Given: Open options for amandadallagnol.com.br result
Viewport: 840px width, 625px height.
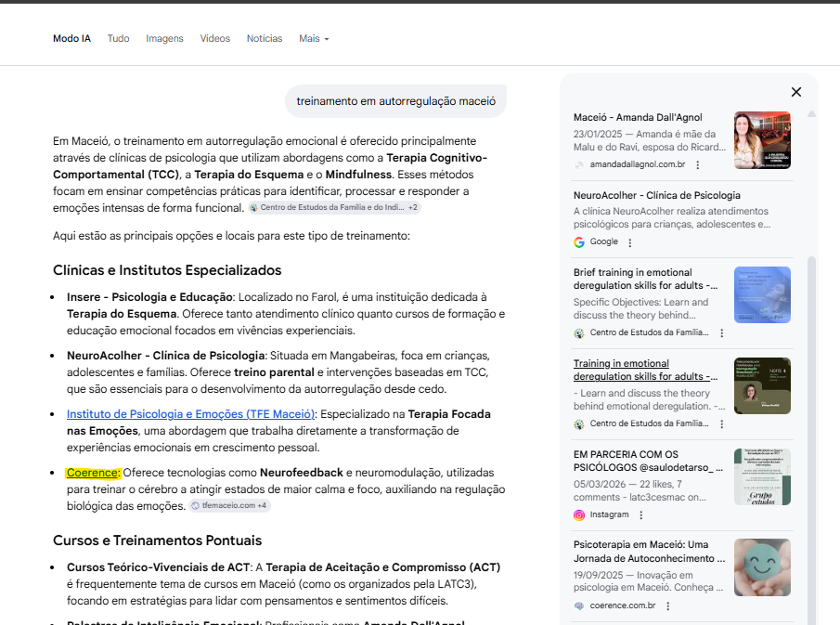Looking at the screenshot, I should point(697,165).
